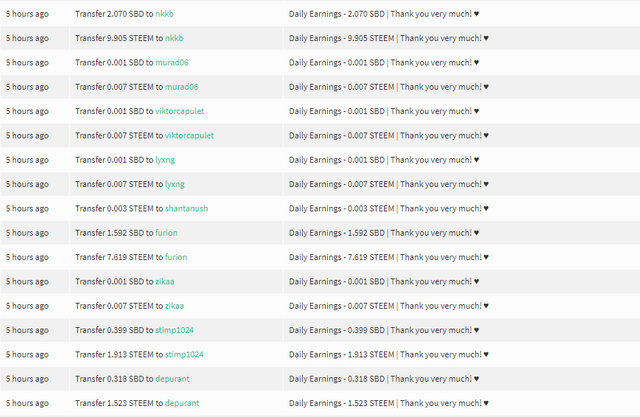Image resolution: width=640 pixels, height=417 pixels.
Task: Visit viktorcapulet profile from 0.001 SBD row
Action: (180, 111)
